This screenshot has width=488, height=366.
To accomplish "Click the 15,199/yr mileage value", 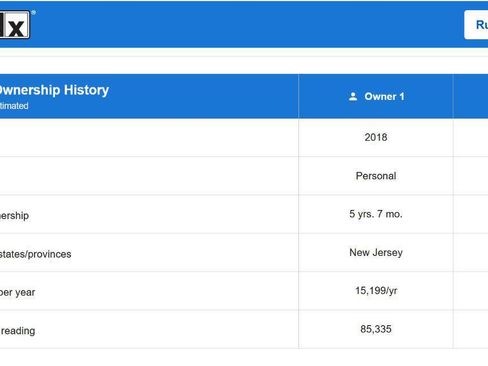I will point(376,291).
